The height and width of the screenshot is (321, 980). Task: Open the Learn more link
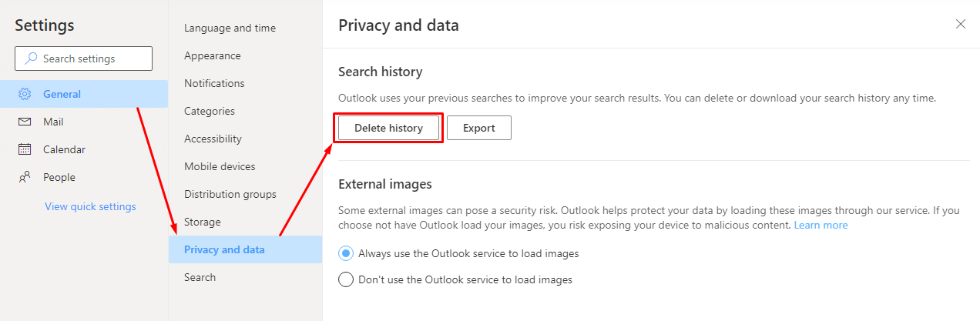point(821,226)
